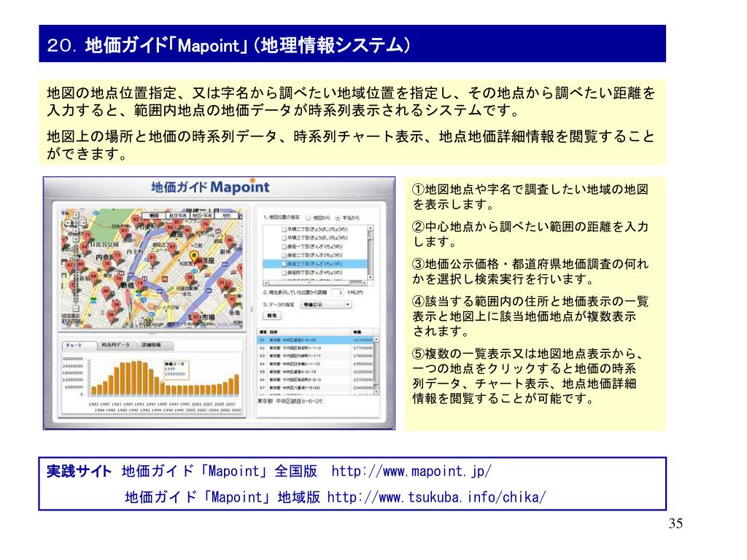Screen dimensions: 747x560
Task: Choose 銀座一丁目 in the area list
Action: pos(315,246)
